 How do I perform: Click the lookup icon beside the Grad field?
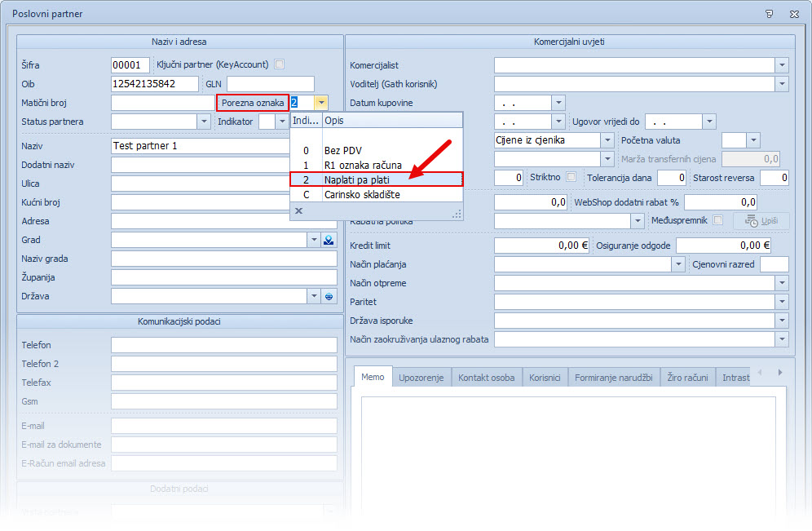coord(329,240)
